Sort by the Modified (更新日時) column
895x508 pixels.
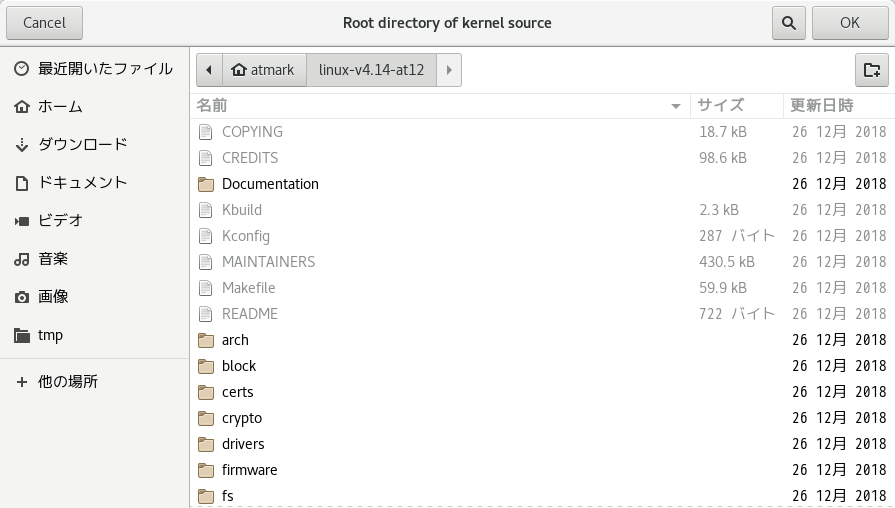point(836,105)
